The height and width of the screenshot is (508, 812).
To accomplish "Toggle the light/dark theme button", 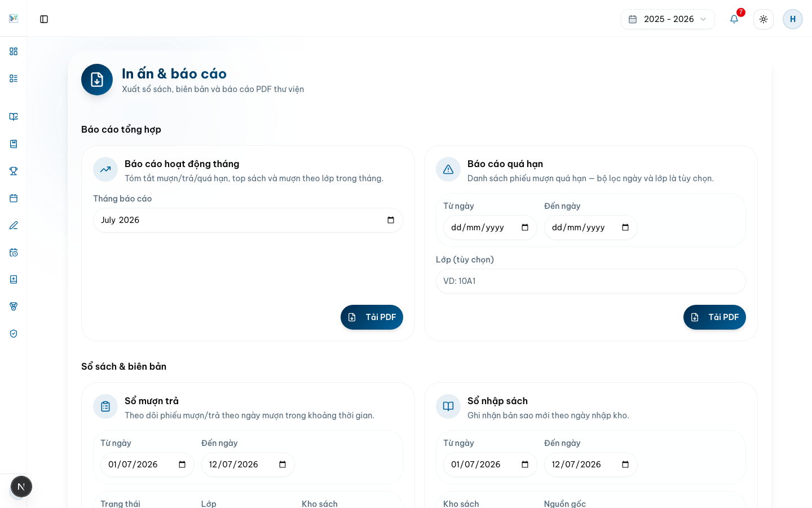I will pos(764,19).
